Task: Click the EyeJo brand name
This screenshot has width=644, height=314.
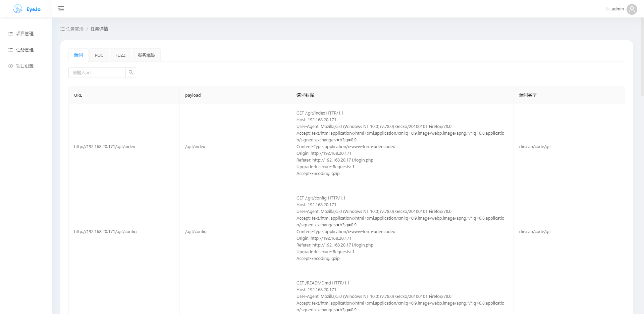Action: pyautogui.click(x=34, y=9)
